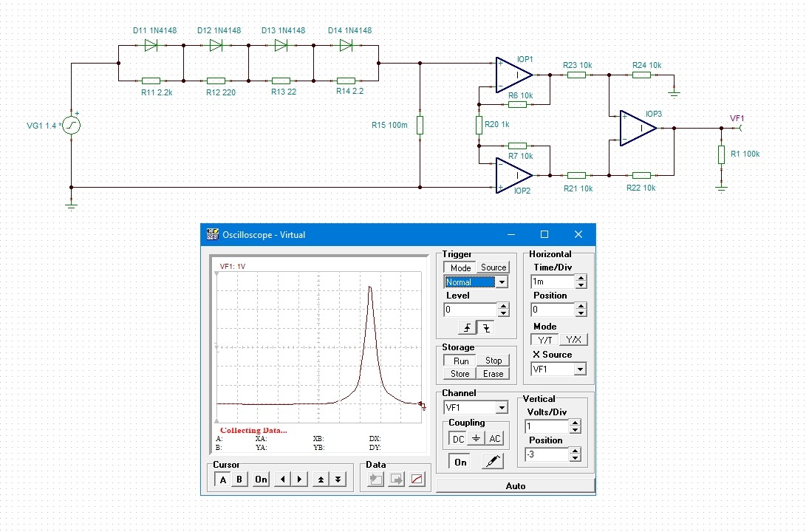Increase trigger Level with up spinner

tap(503, 307)
